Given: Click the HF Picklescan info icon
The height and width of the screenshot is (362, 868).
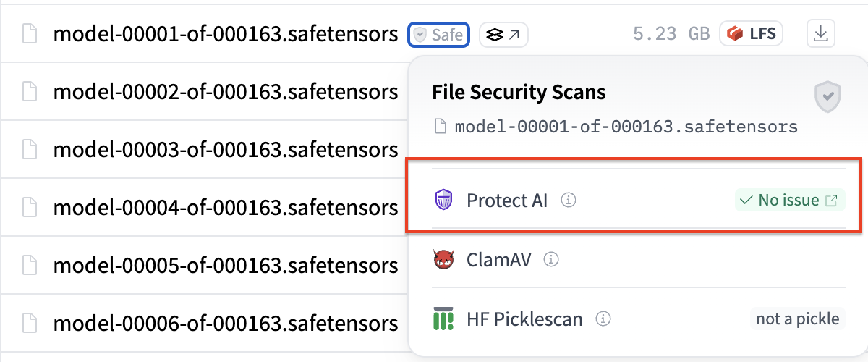Looking at the screenshot, I should [x=603, y=319].
